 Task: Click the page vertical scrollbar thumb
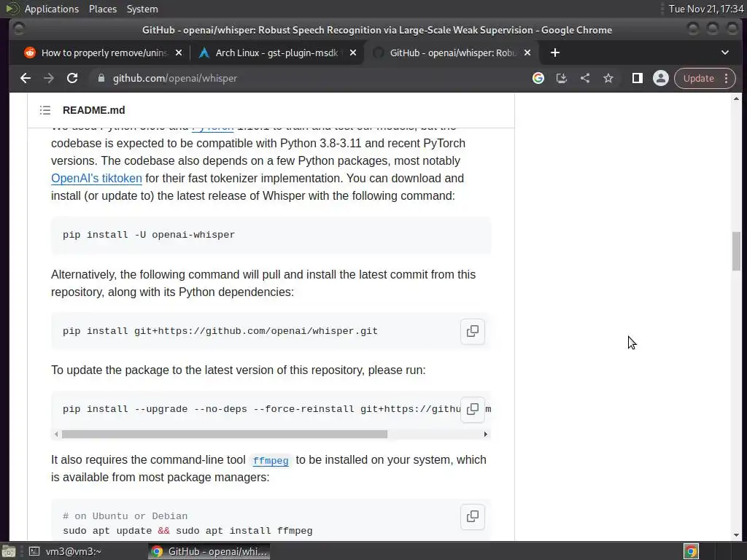coord(737,251)
